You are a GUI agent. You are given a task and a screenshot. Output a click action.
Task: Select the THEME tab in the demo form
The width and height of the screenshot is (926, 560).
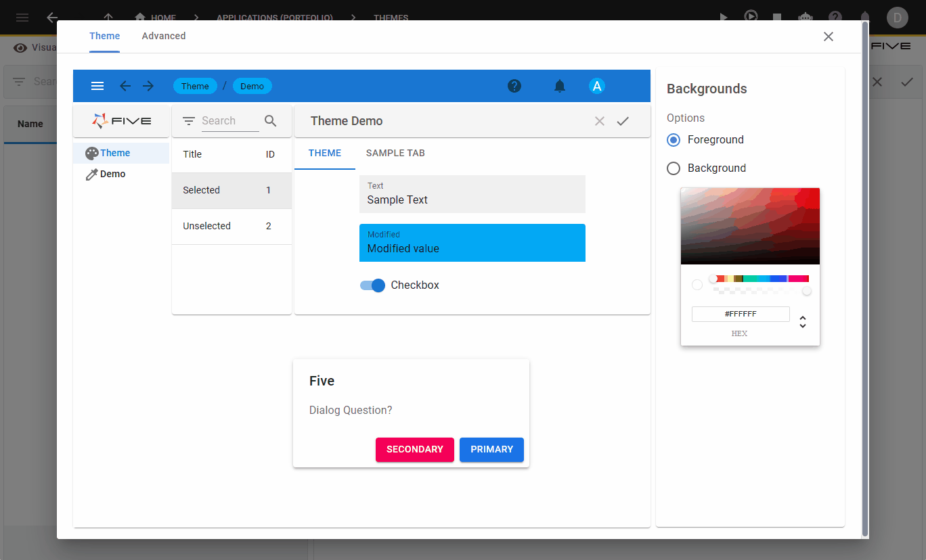click(325, 153)
